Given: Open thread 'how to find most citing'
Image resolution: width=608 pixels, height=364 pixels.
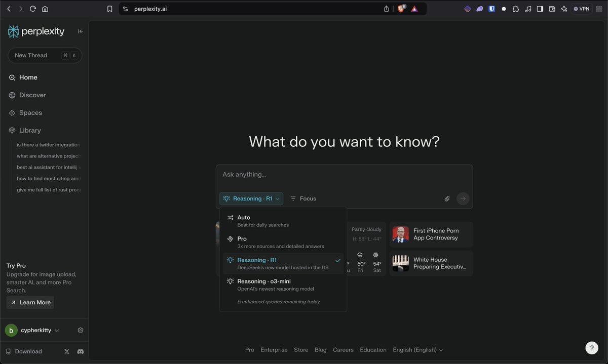Looking at the screenshot, I should pyautogui.click(x=48, y=178).
